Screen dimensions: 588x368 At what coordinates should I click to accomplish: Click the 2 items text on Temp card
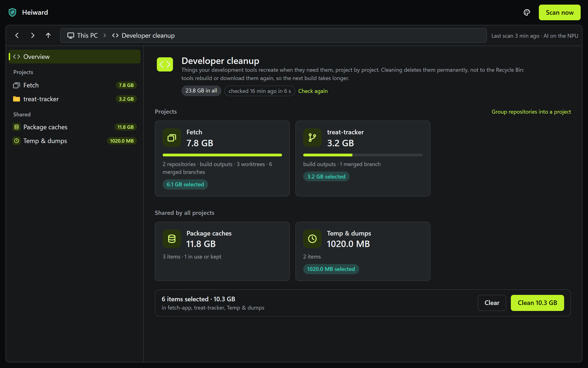pyautogui.click(x=312, y=256)
